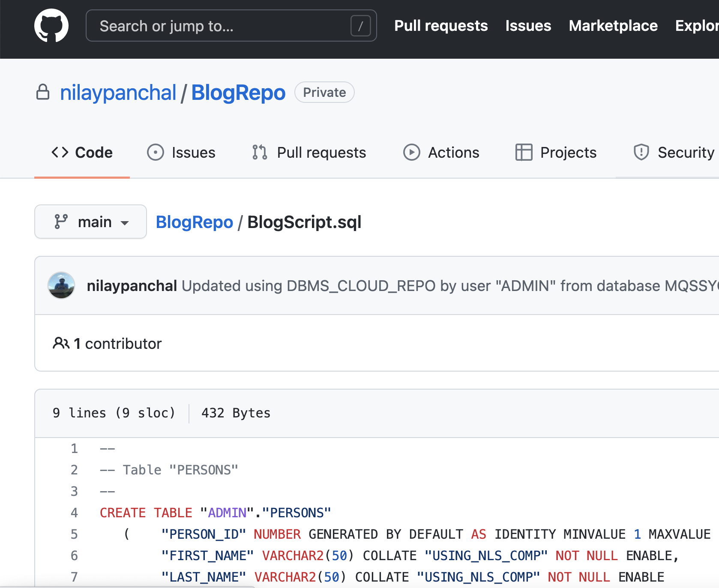The width and height of the screenshot is (719, 588).
Task: Open the Security tab shield icon
Action: (x=641, y=153)
